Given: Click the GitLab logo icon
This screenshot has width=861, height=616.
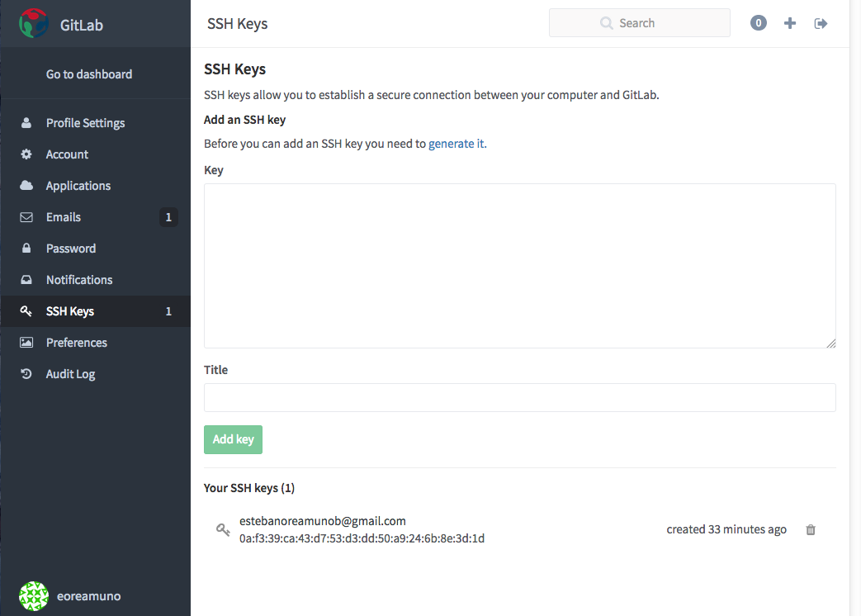Looking at the screenshot, I should [33, 24].
